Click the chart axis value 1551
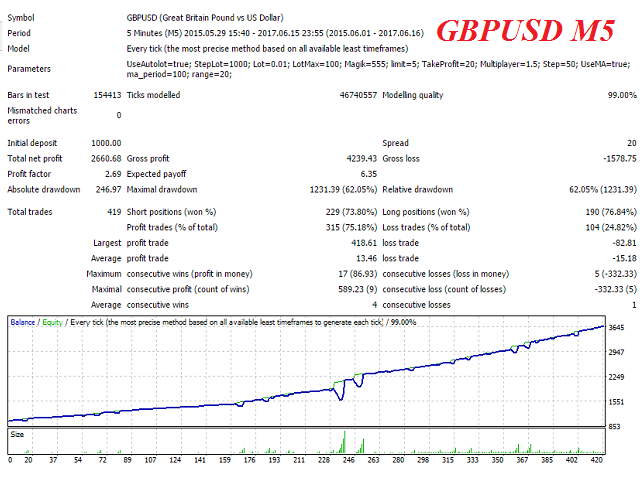This screenshot has width=640, height=480. click(616, 402)
